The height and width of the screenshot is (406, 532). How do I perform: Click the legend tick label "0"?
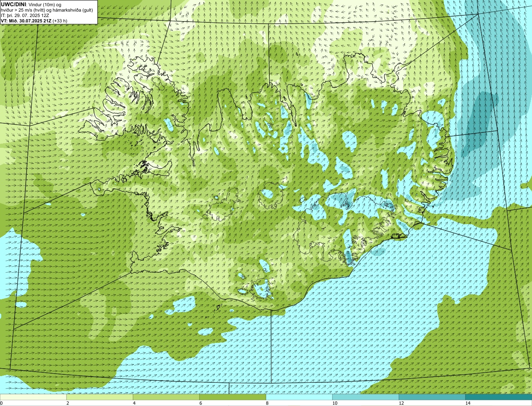[x=1, y=403]
